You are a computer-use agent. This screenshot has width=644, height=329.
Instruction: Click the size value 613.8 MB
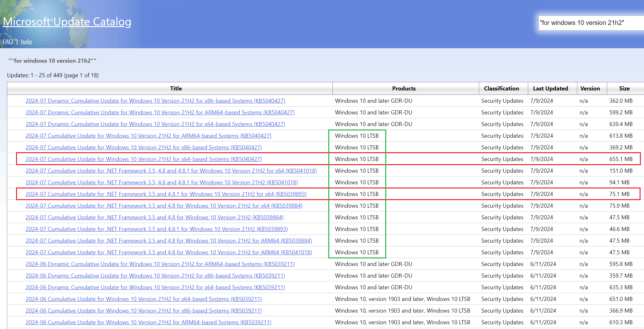[x=621, y=136]
